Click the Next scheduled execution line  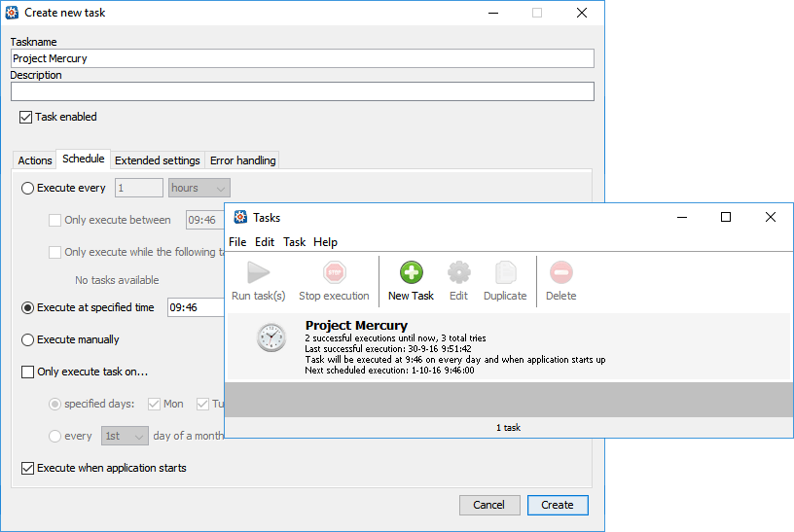pos(389,371)
